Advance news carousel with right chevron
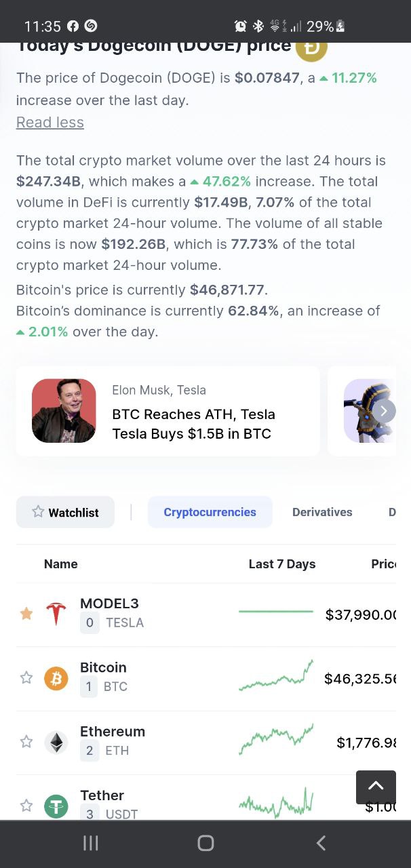Screen dimensions: 411x868 [383, 410]
